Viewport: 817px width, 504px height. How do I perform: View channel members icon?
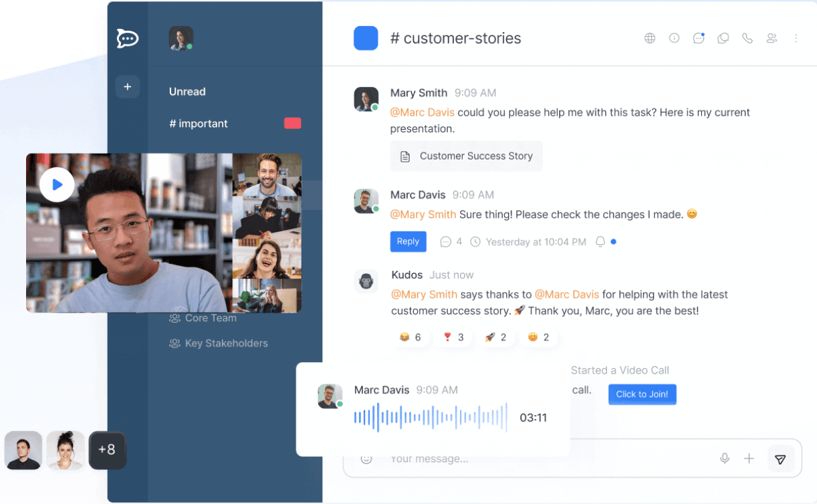pyautogui.click(x=772, y=38)
